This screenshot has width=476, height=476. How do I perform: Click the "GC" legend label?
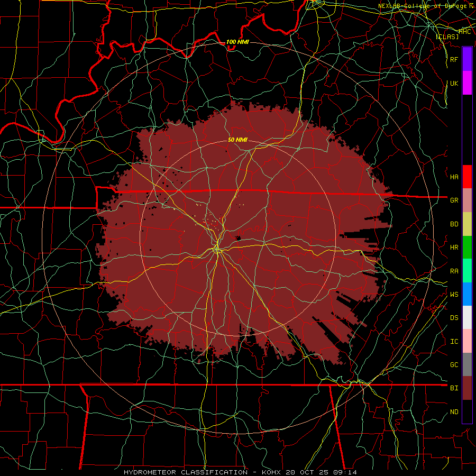(x=454, y=365)
